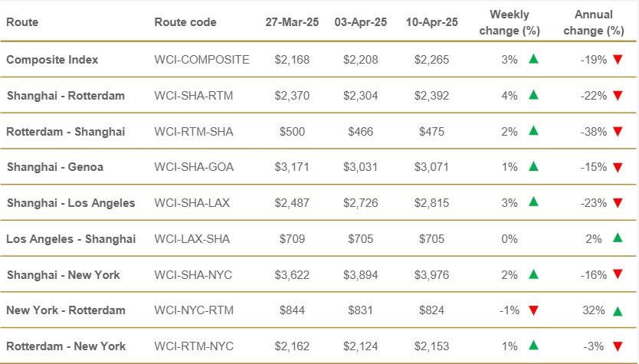The width and height of the screenshot is (639, 364).
Task: Select the Shanghai - Los Angeles route name
Action: (x=70, y=203)
